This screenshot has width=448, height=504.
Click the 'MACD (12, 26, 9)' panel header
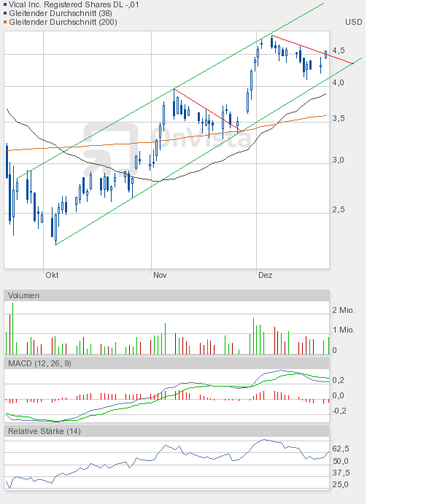pyautogui.click(x=166, y=363)
